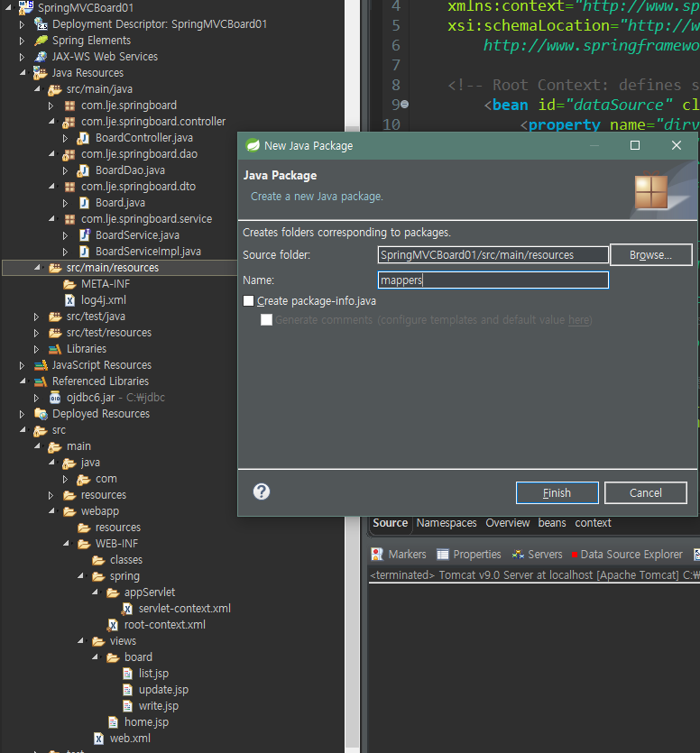Click the Java Resources icon
Viewport: 700px width, 753px height.
41,73
